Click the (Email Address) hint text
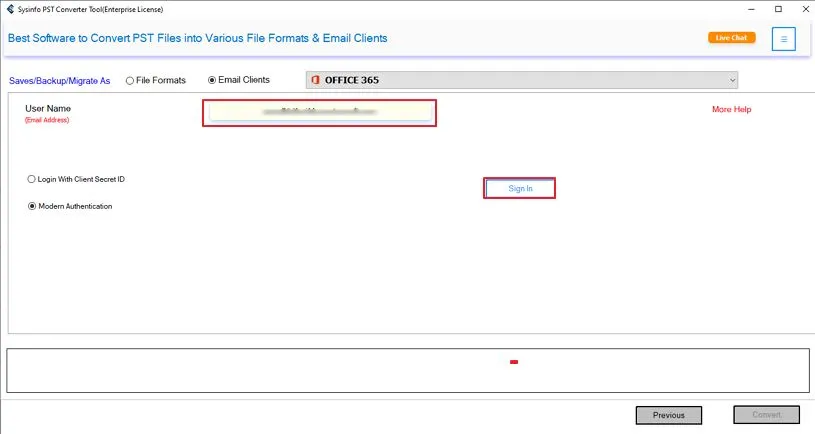The height and width of the screenshot is (434, 815). click(47, 120)
